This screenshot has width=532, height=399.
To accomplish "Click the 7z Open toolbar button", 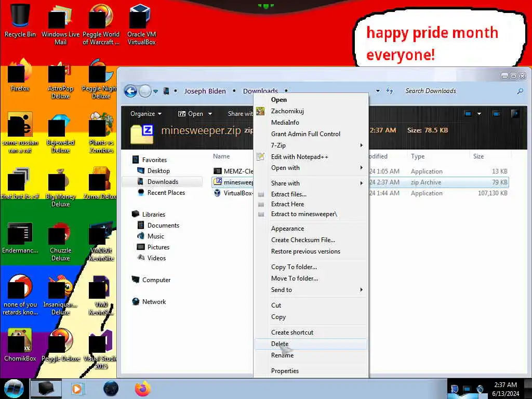I will coord(191,114).
